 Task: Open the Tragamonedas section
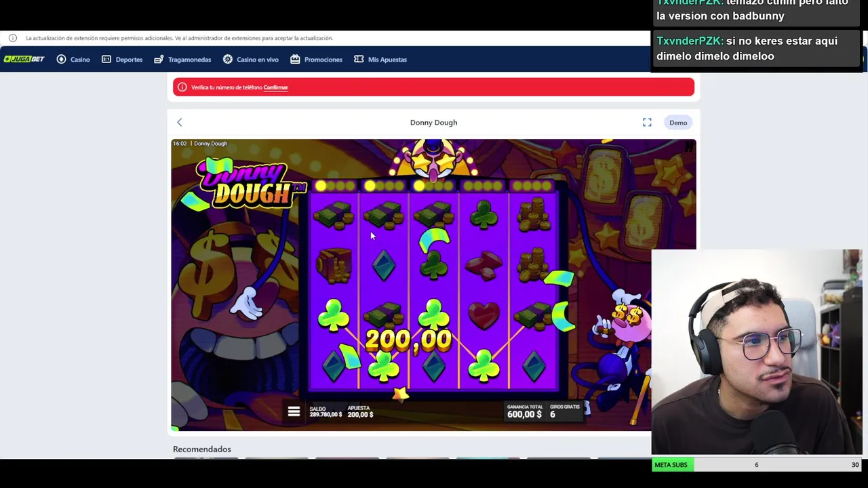coord(182,60)
